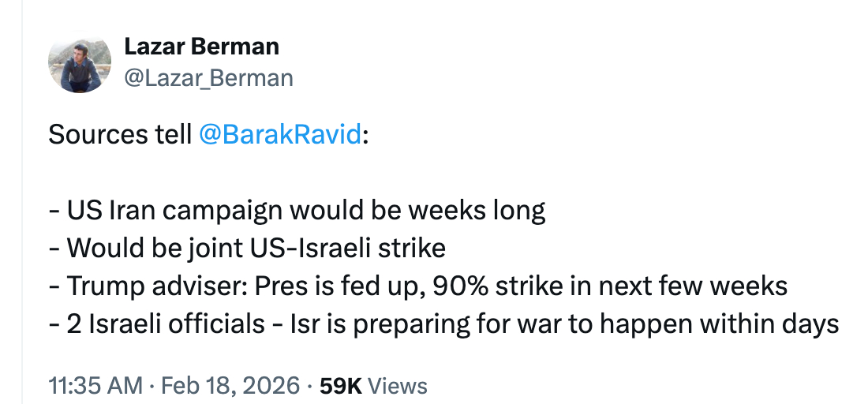This screenshot has height=404, width=868.
Task: Click the Views label
Action: 398,386
